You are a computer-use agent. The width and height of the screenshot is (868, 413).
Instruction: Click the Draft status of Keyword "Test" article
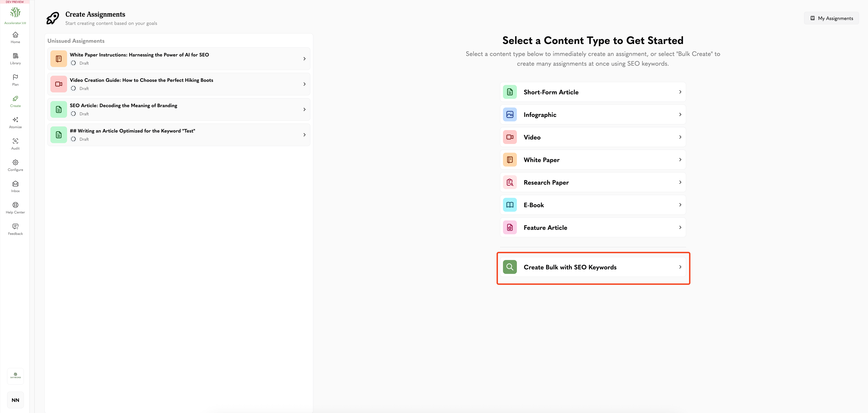coord(80,139)
